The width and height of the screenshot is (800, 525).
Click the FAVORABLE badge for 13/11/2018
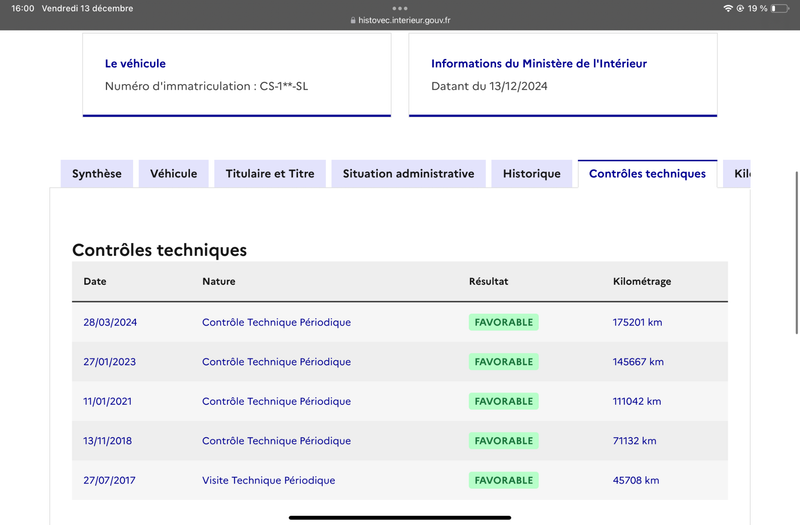(x=504, y=441)
